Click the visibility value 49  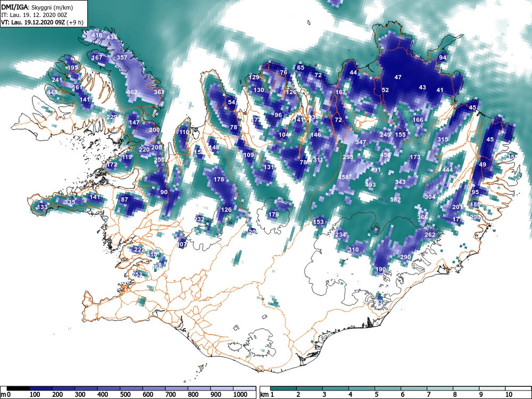pos(483,164)
